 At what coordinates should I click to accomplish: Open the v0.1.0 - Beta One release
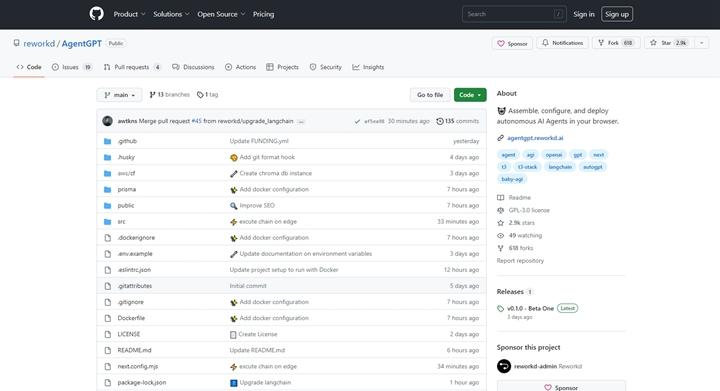pyautogui.click(x=530, y=308)
